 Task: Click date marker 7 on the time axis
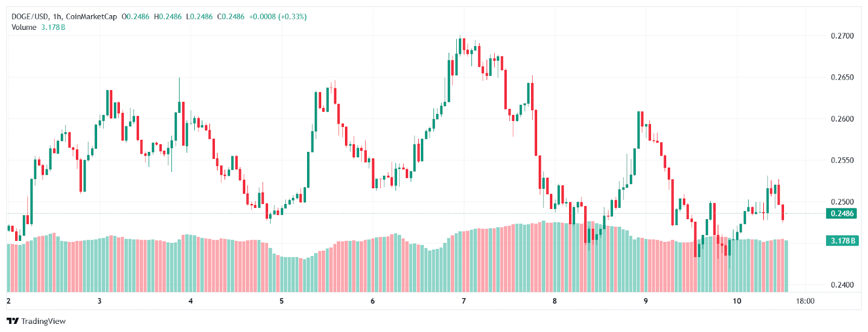[463, 301]
